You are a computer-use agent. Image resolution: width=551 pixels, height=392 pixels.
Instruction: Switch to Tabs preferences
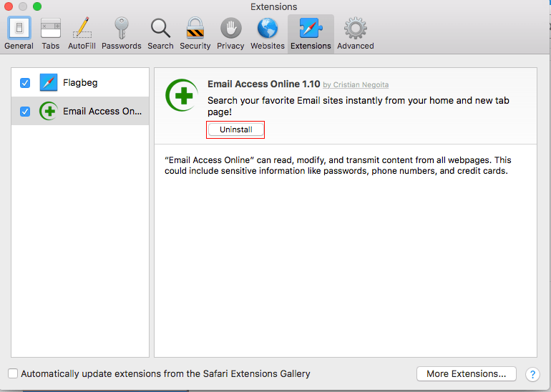51,34
